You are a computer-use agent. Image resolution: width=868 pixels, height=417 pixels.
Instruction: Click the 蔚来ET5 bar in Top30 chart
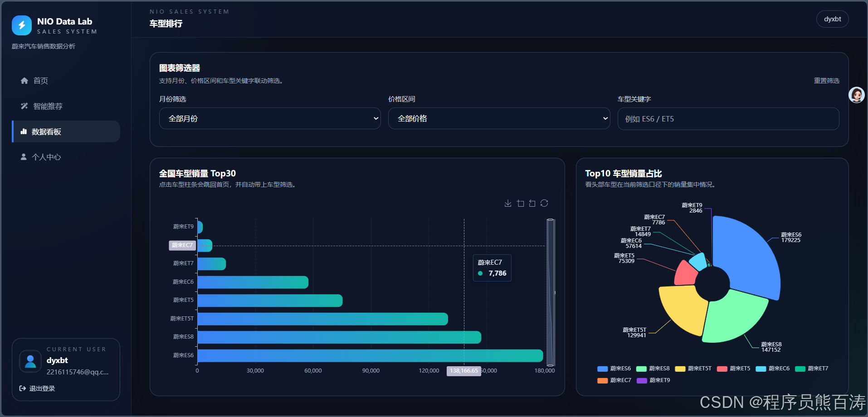tap(270, 301)
